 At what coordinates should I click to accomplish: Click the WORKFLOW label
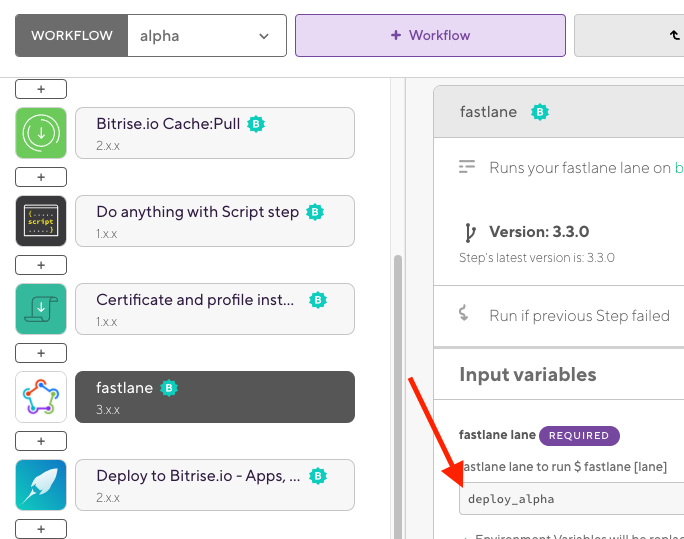click(72, 36)
